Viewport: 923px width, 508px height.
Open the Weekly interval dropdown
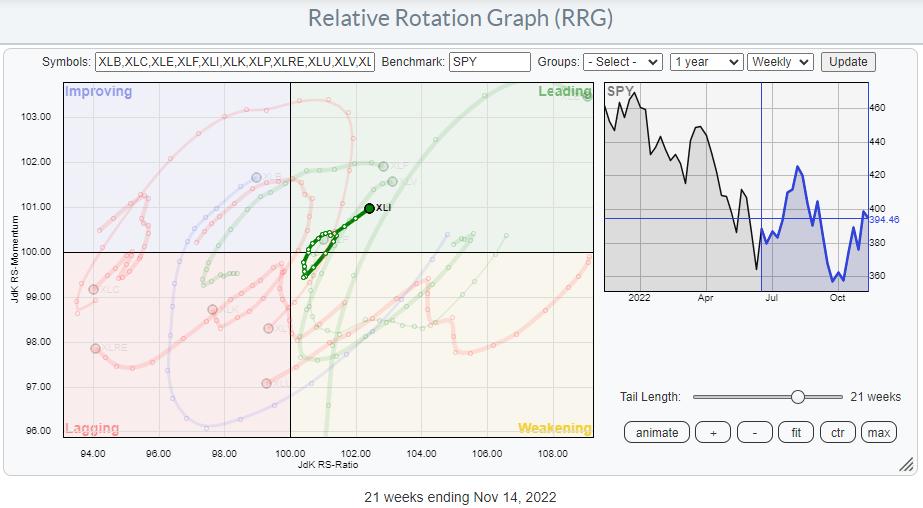pos(780,62)
